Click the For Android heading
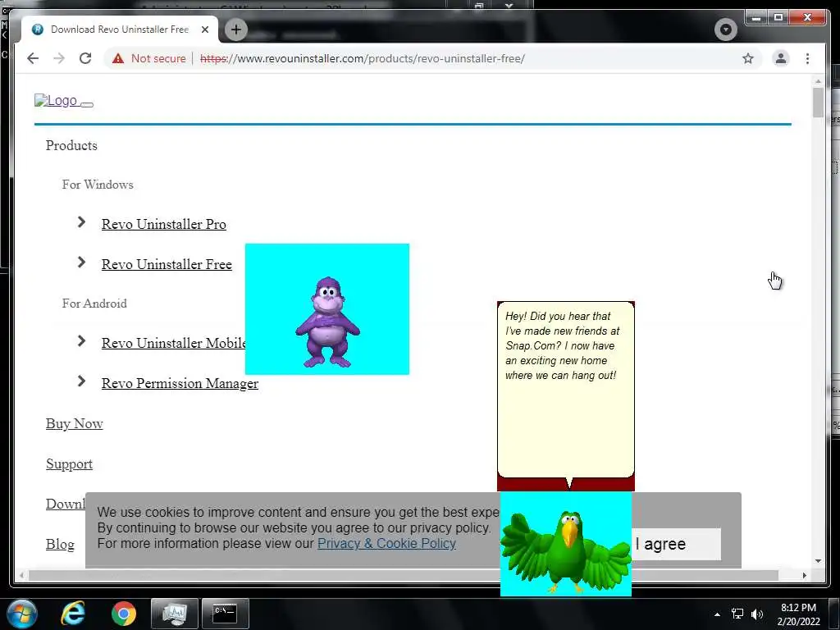Screen dimensions: 840x630 94,304
